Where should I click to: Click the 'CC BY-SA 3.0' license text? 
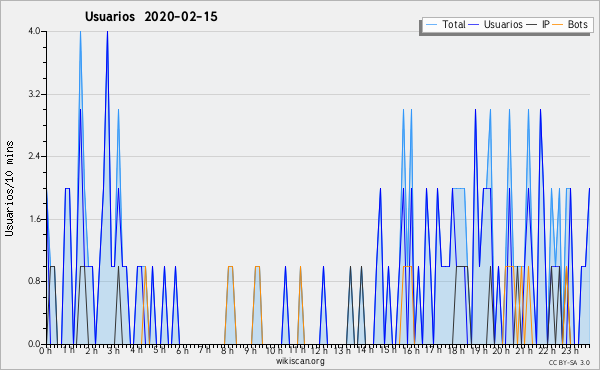tap(569, 363)
